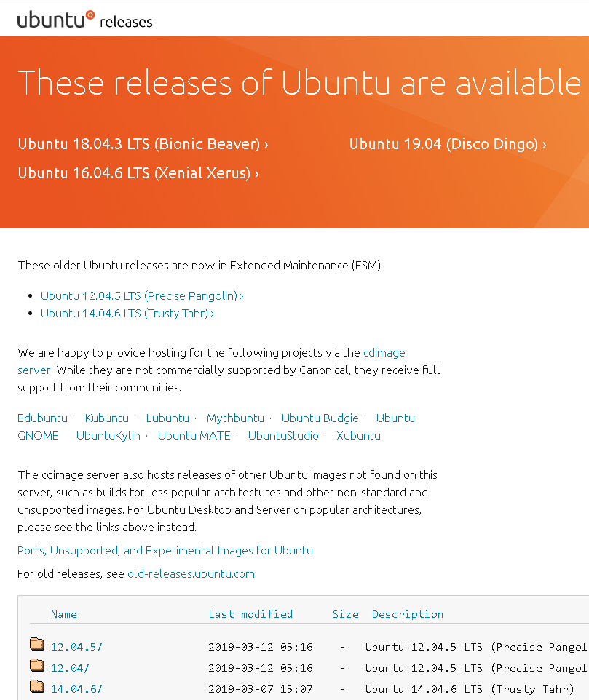This screenshot has height=700, width=589.
Task: Click the Ubuntu releases logo
Action: [x=85, y=20]
